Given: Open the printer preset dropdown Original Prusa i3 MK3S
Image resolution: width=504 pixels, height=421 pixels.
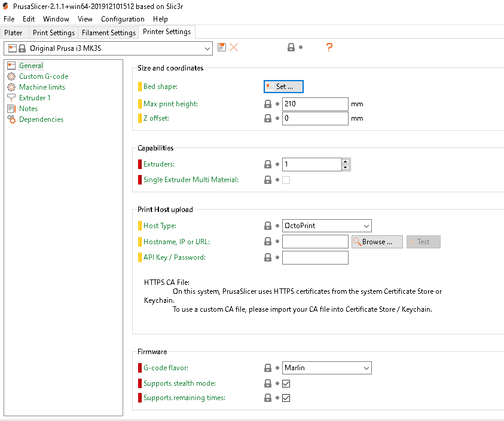Looking at the screenshot, I should pos(108,48).
